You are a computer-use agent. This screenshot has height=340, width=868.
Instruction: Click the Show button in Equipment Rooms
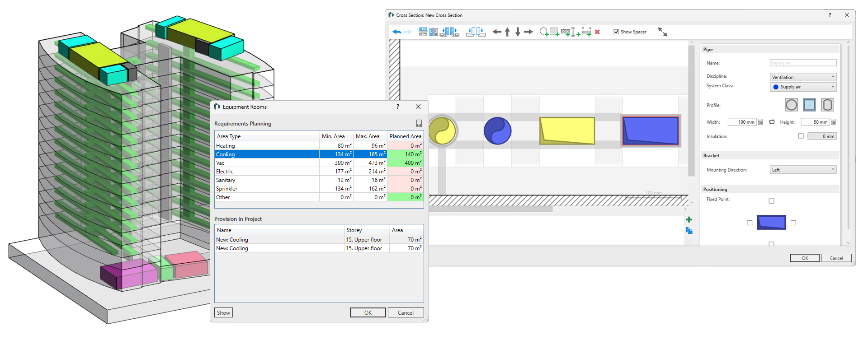coord(223,313)
